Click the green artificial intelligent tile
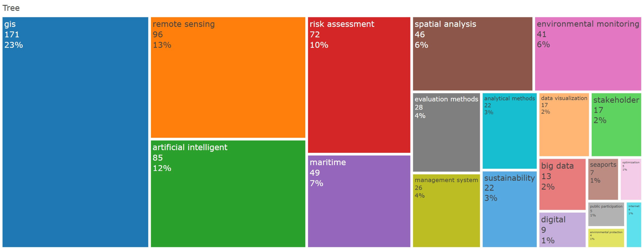This screenshot has height=249, width=644. [228, 193]
